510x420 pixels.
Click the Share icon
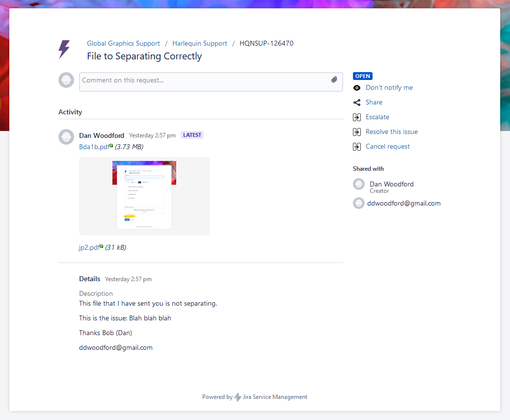click(x=357, y=103)
